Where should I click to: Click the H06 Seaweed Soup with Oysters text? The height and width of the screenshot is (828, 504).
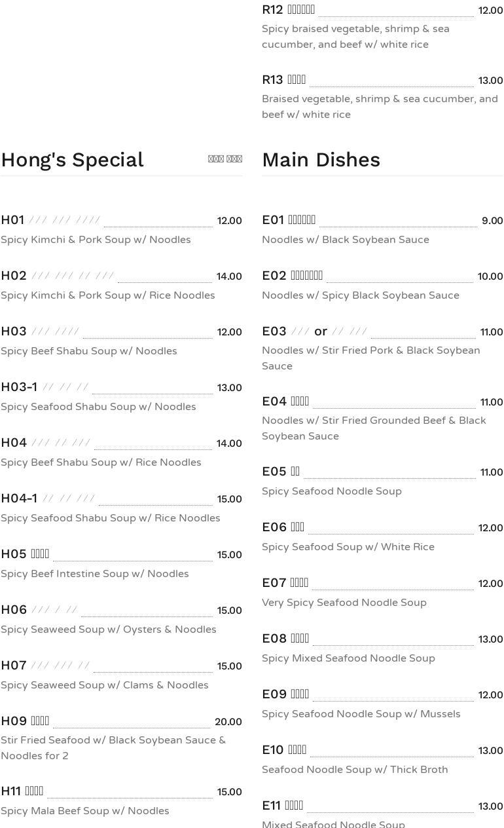(108, 630)
